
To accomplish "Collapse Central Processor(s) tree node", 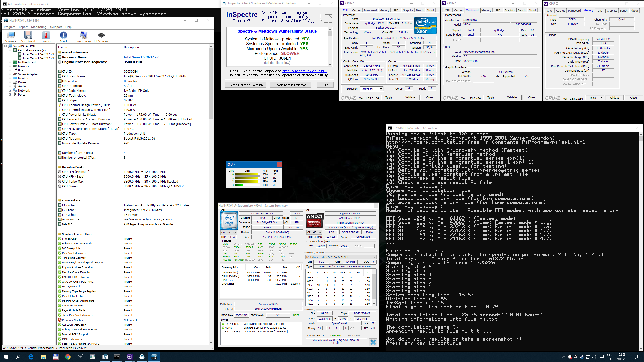I will coord(10,50).
